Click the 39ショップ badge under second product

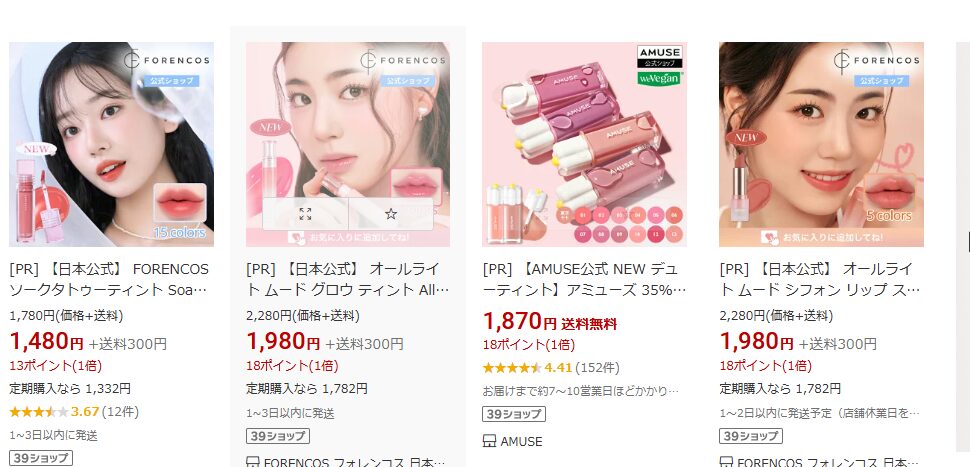(278, 436)
